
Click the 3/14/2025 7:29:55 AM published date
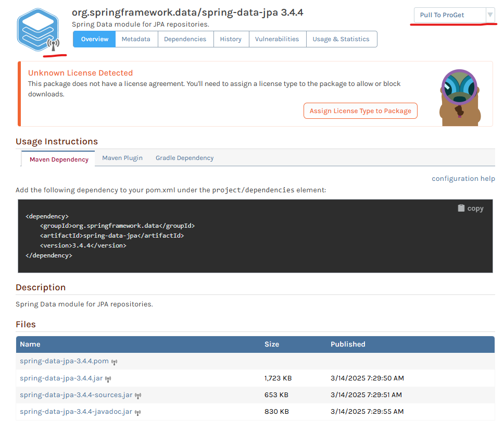367,411
